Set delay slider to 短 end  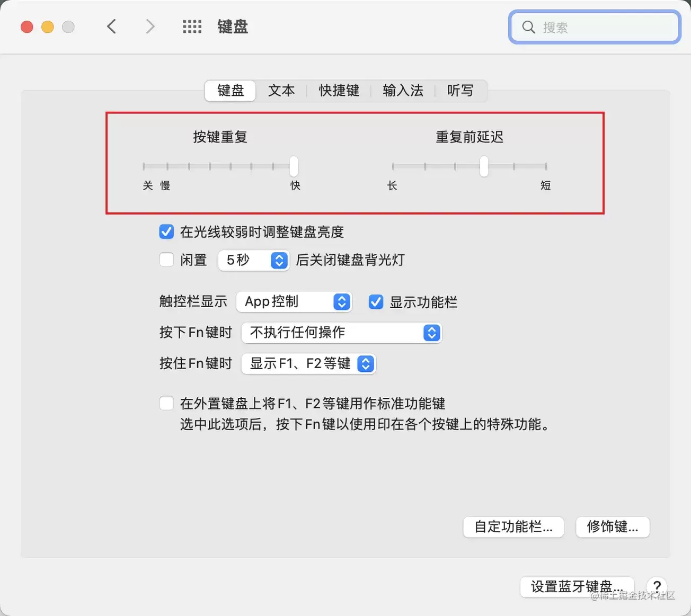pyautogui.click(x=546, y=166)
